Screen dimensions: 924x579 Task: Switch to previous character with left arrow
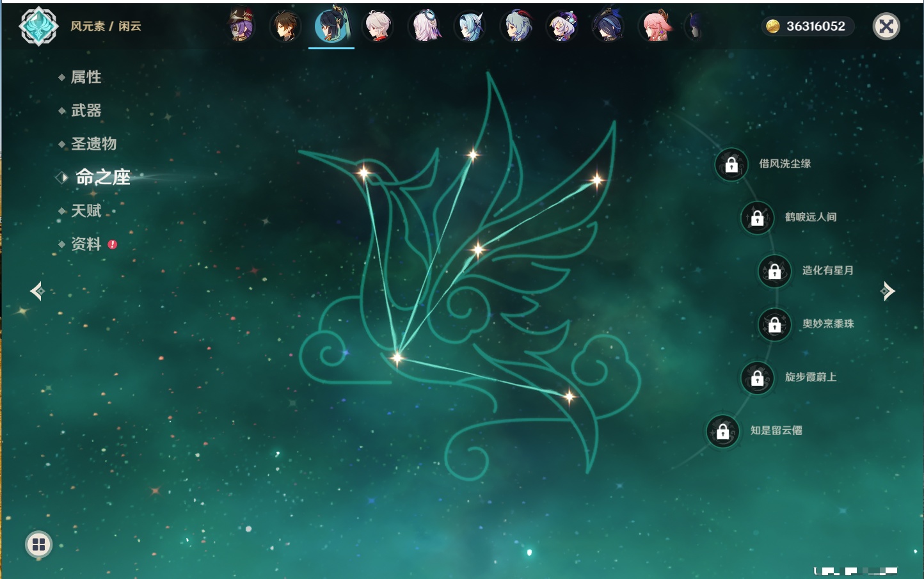click(37, 291)
